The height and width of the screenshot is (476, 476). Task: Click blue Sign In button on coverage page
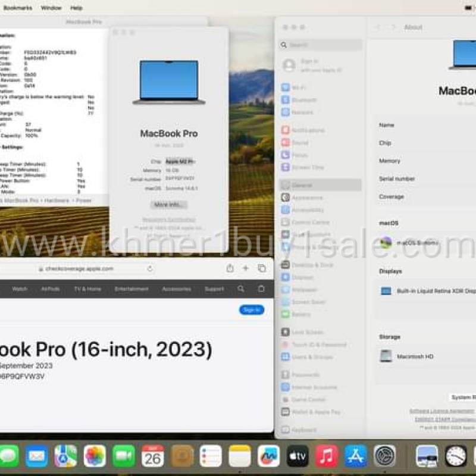(x=251, y=309)
